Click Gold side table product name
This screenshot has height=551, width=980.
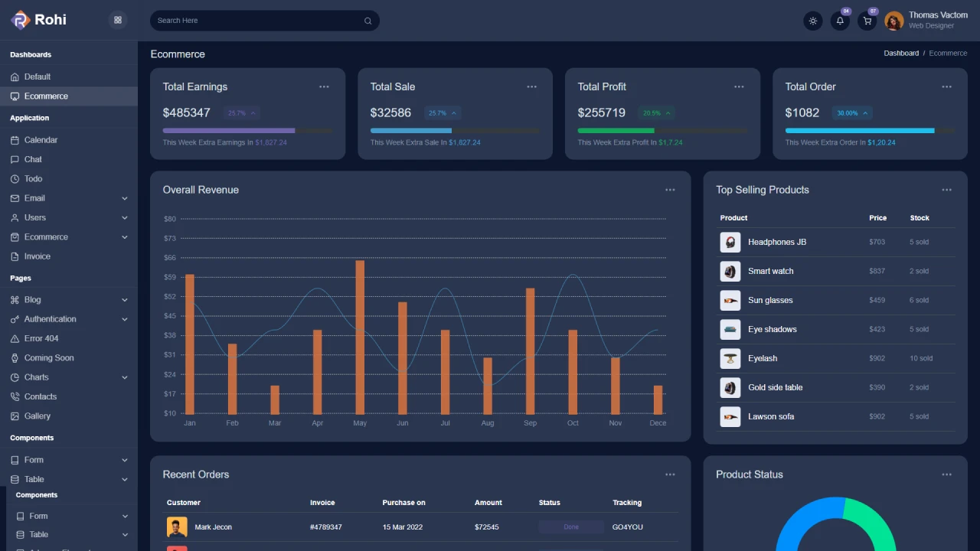[776, 388]
